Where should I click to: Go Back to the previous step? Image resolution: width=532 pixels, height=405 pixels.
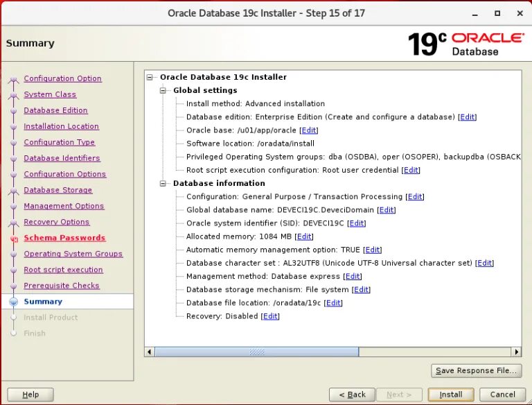352,395
